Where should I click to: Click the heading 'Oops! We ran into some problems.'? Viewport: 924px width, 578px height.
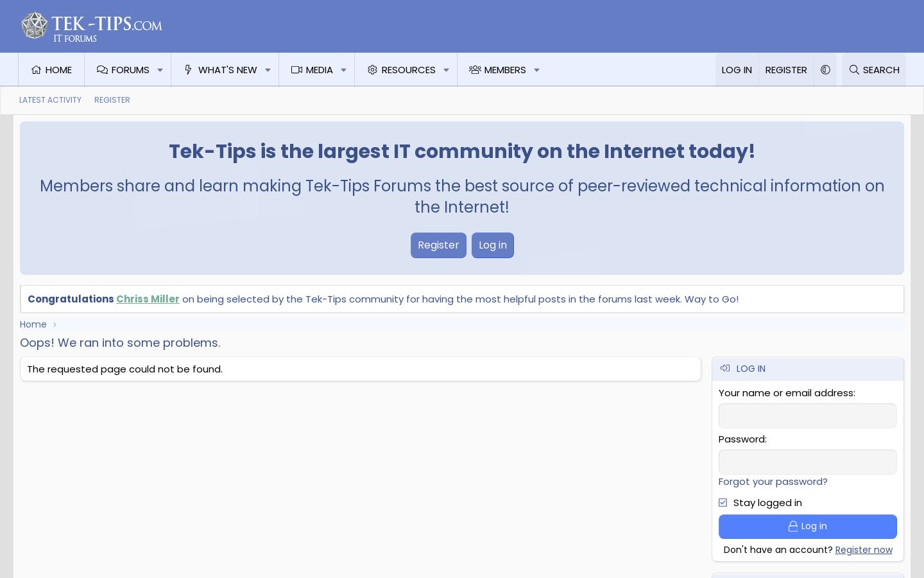pyautogui.click(x=120, y=343)
